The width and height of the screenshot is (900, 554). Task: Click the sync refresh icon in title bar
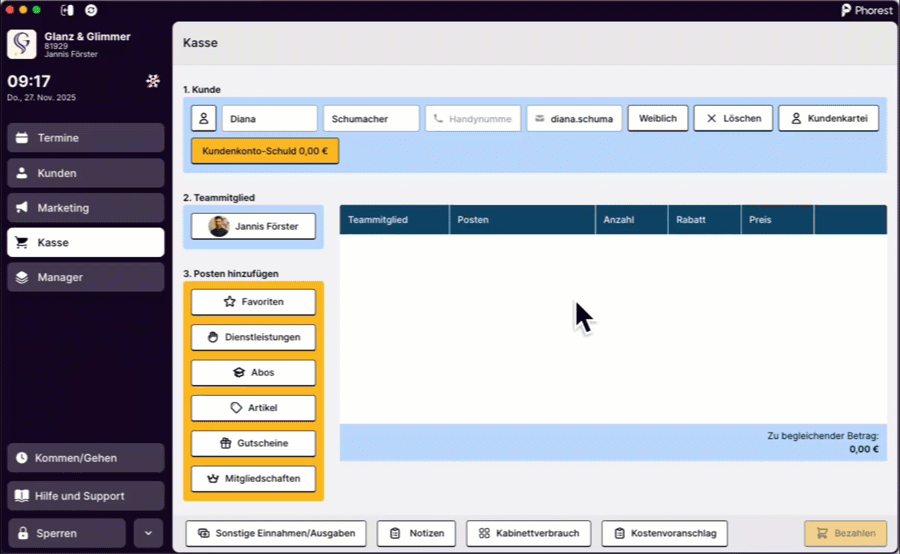[x=92, y=10]
